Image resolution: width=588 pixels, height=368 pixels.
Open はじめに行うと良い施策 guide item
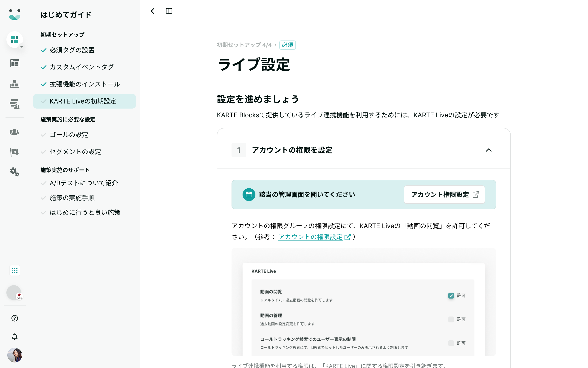coord(84,213)
